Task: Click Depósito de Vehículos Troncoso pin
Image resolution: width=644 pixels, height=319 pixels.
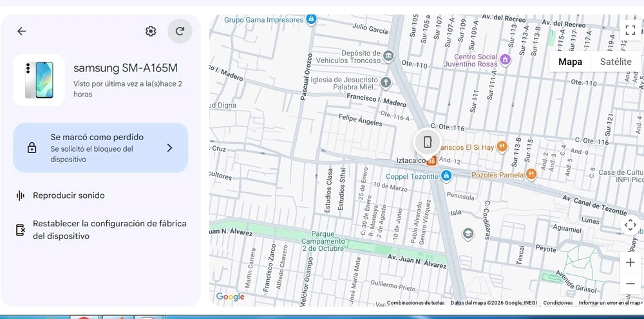Action: coord(388,56)
